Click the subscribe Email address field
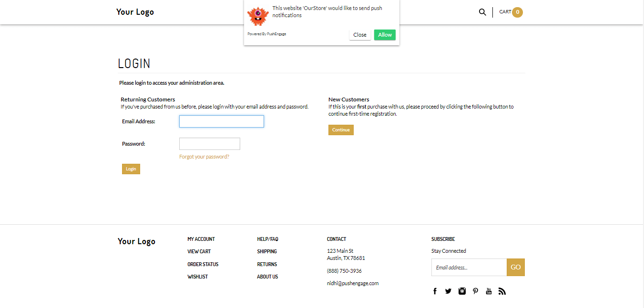Image resolution: width=644 pixels, height=308 pixels. 469,268
